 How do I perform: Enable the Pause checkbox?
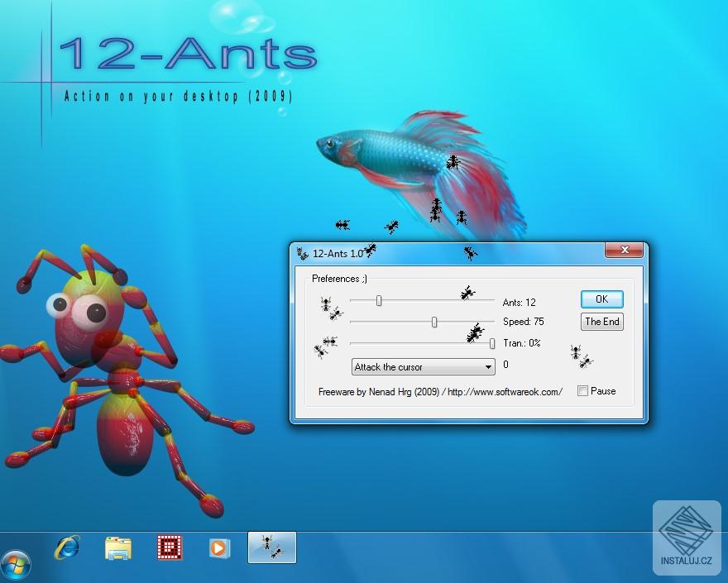583,390
